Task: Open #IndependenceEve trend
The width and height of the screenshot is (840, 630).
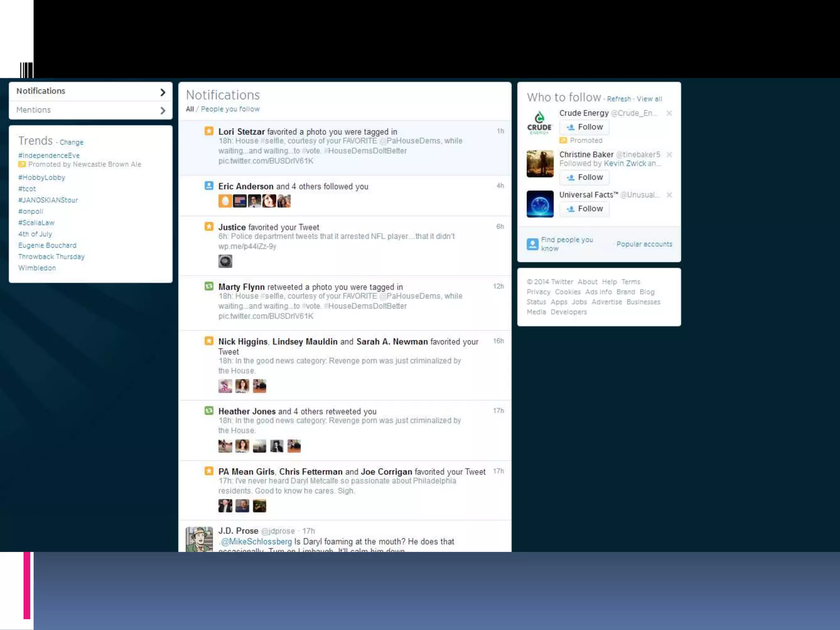Action: click(49, 155)
